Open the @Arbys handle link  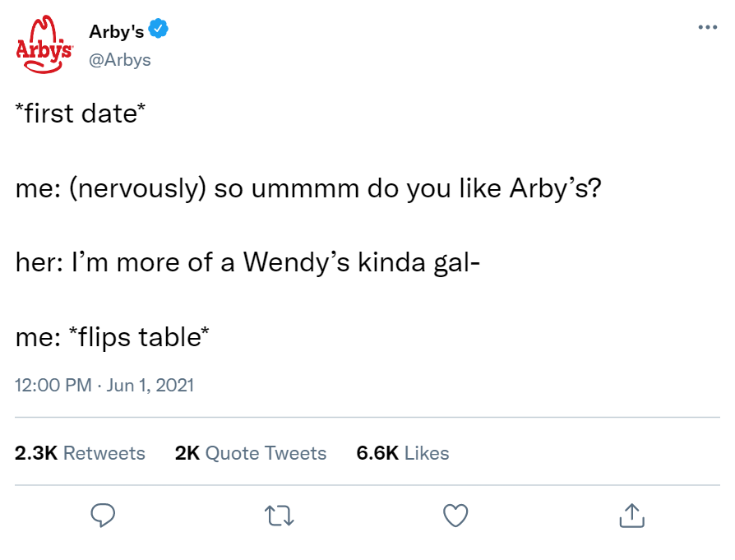[120, 60]
